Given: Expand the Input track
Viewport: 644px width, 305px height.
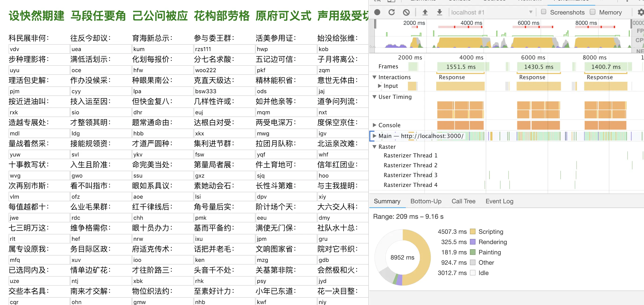Looking at the screenshot, I should tap(380, 86).
